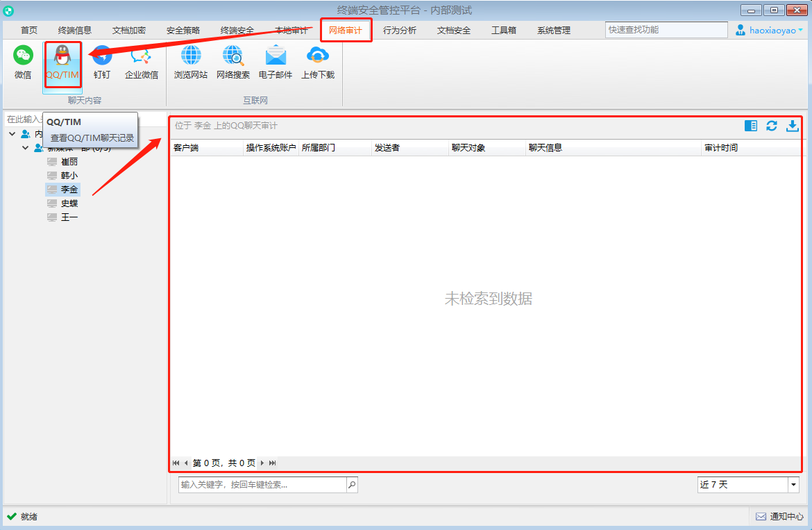Click the 快速查找功能 search field
Image resolution: width=812 pixels, height=530 pixels.
(x=666, y=30)
